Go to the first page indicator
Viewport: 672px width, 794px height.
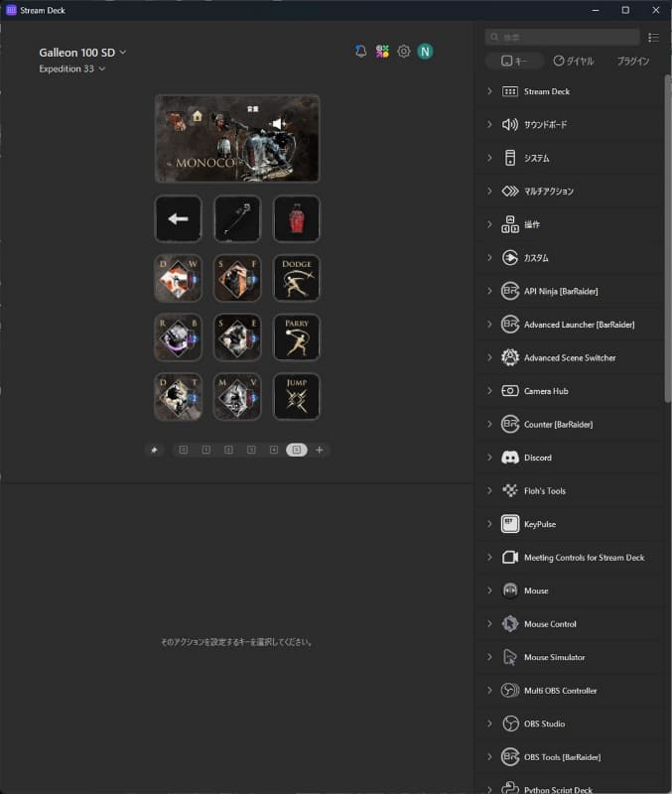pyautogui.click(x=184, y=450)
